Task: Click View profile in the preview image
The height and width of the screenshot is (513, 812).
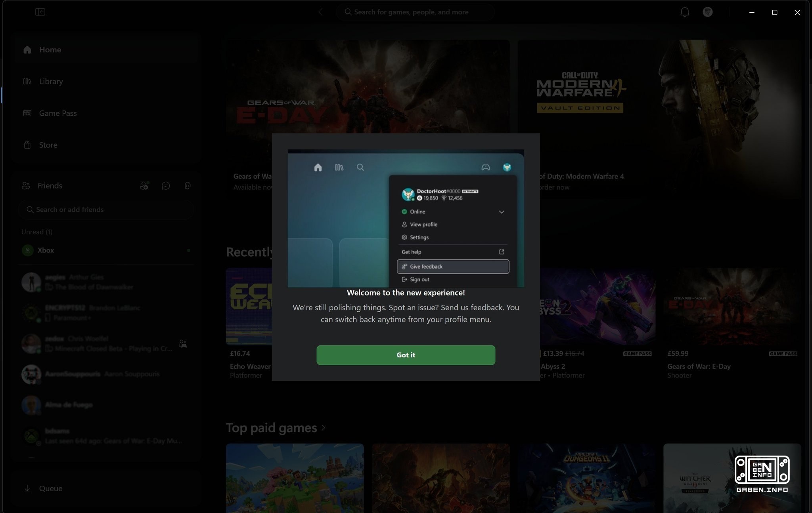Action: 423,225
